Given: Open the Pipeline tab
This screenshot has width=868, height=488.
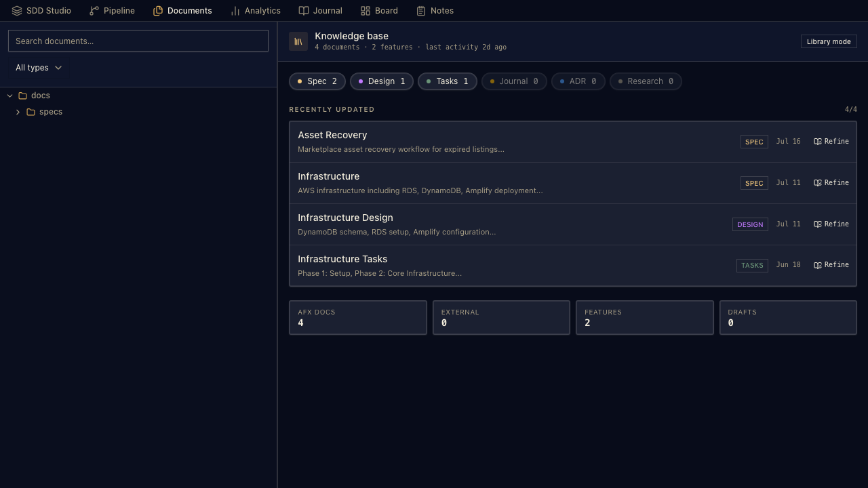Looking at the screenshot, I should [112, 11].
